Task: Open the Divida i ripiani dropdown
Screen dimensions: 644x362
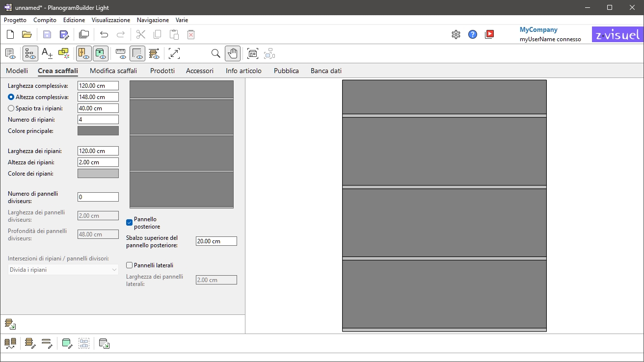Action: coord(63,270)
